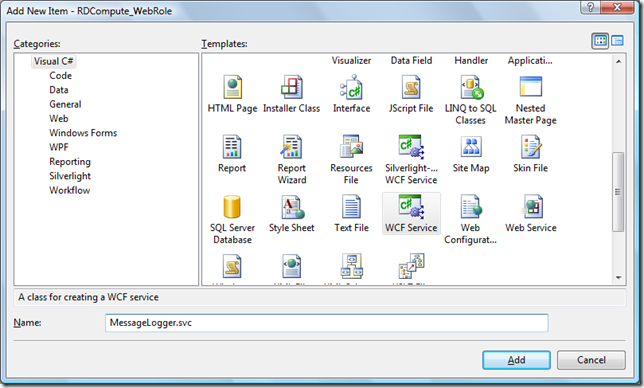
Task: Open the Code category
Action: tap(60, 76)
